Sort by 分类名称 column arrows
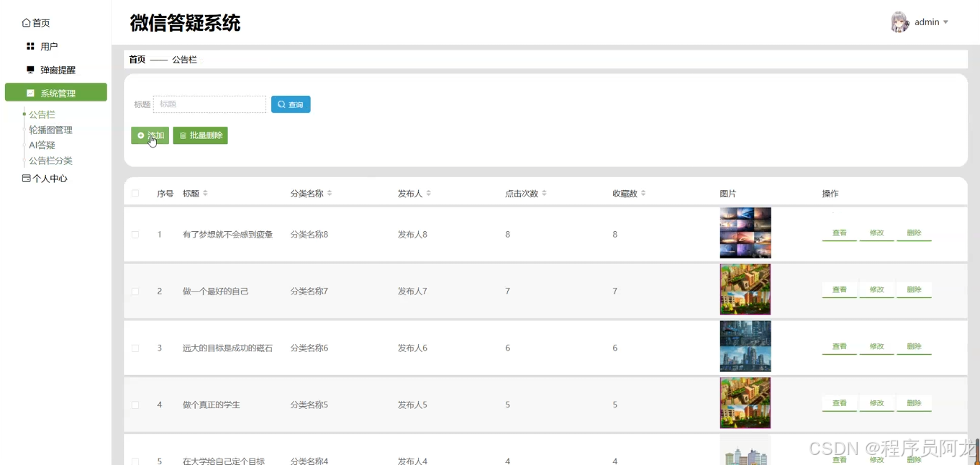980x465 pixels. coord(330,194)
